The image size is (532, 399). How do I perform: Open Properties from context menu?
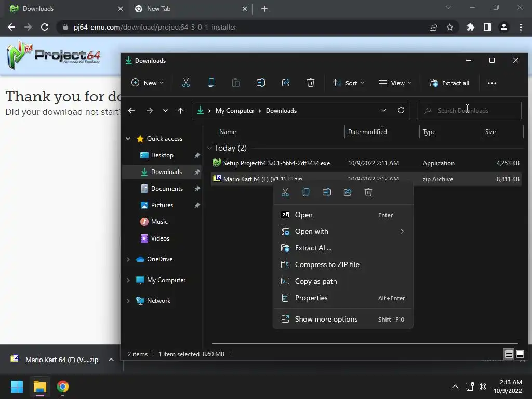343,298
